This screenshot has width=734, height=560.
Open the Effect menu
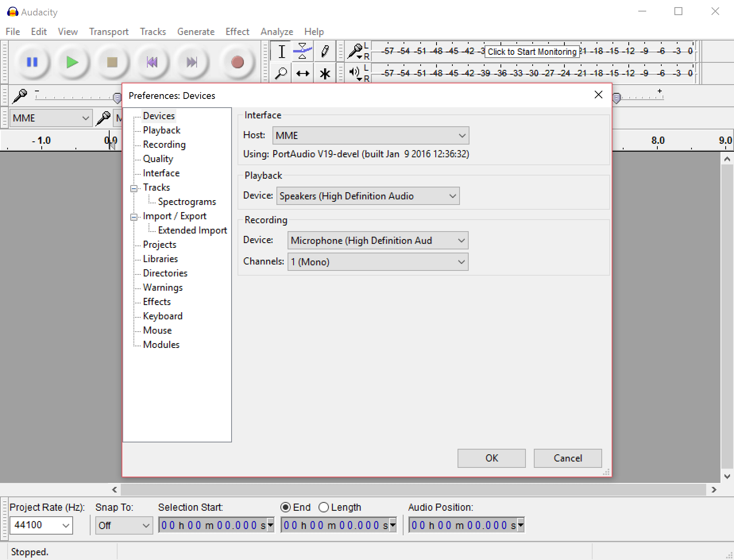(x=238, y=31)
